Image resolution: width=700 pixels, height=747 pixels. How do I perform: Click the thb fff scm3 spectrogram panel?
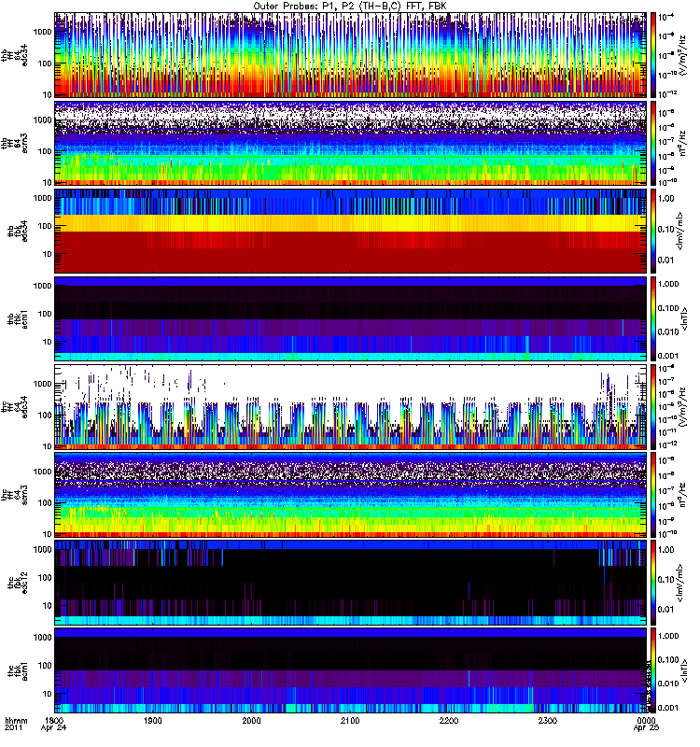(351, 143)
